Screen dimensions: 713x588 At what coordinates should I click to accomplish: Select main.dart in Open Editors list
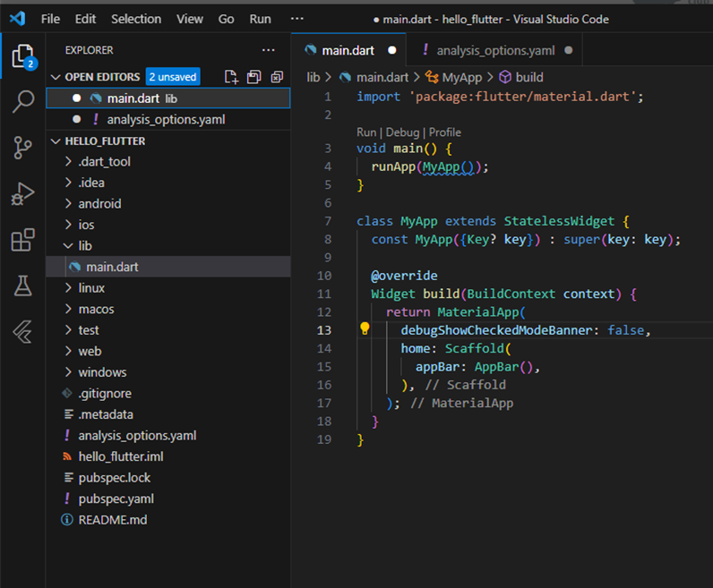coord(168,98)
